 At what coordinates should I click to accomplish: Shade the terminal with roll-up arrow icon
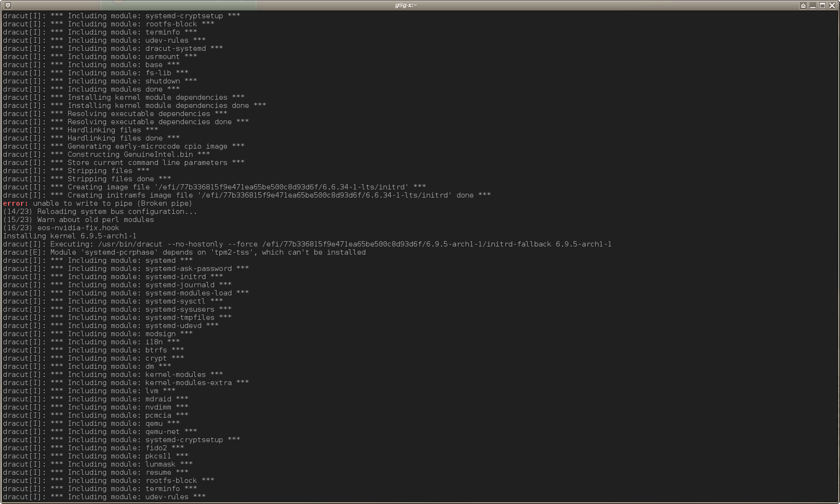(803, 5)
